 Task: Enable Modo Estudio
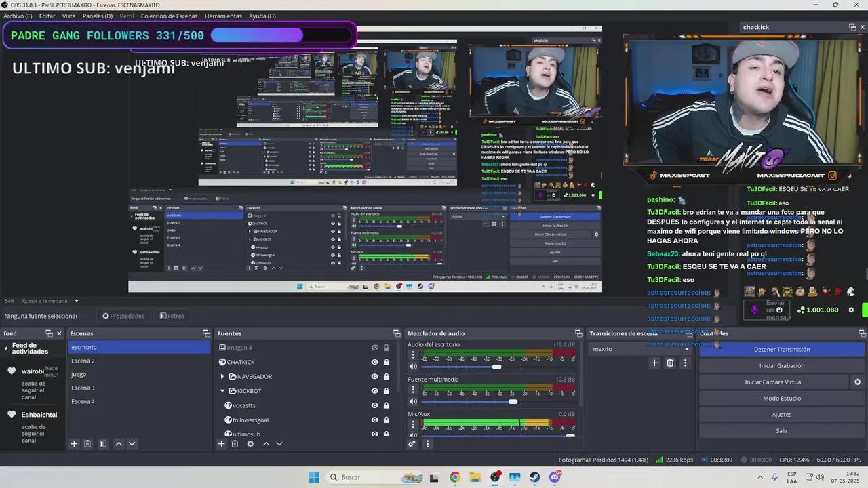pos(782,399)
